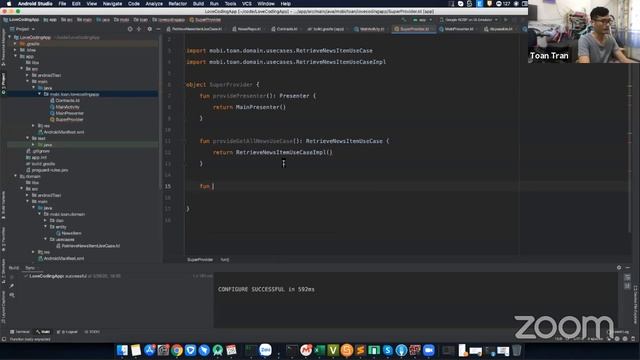
Task: Open the Refactor menu
Action: click(178, 4)
